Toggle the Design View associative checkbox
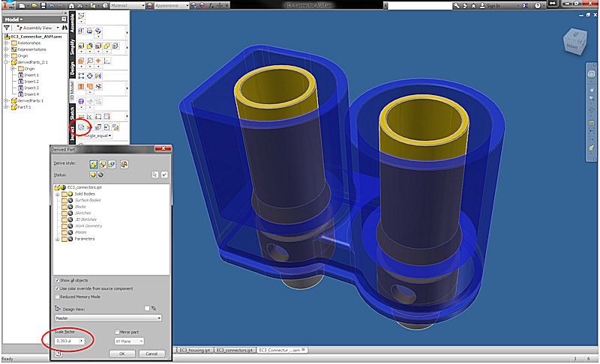Screen dimensions: 600x364 coord(147,309)
